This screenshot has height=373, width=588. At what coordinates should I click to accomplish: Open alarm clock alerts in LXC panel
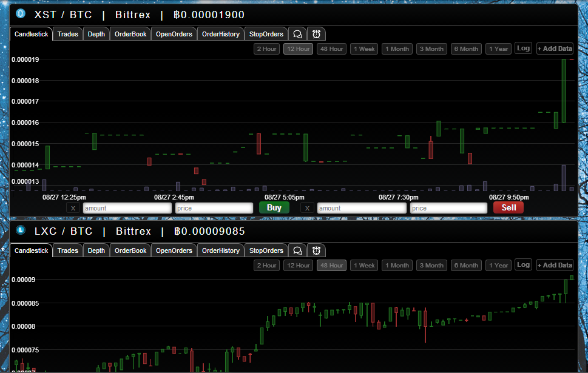(x=316, y=251)
